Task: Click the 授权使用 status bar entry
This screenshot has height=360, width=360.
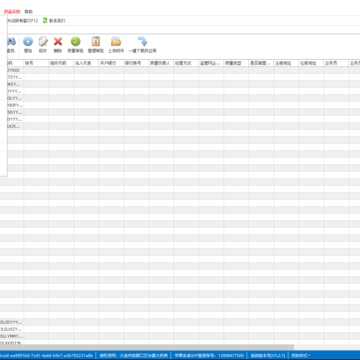Action: tap(133, 356)
